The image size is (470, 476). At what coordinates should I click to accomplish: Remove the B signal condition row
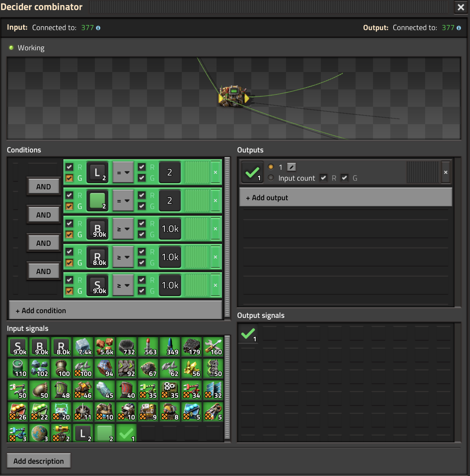pos(215,229)
